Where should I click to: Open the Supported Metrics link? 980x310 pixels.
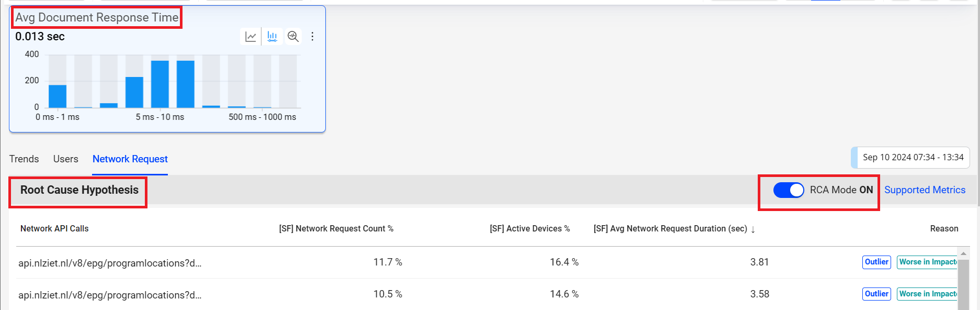925,190
